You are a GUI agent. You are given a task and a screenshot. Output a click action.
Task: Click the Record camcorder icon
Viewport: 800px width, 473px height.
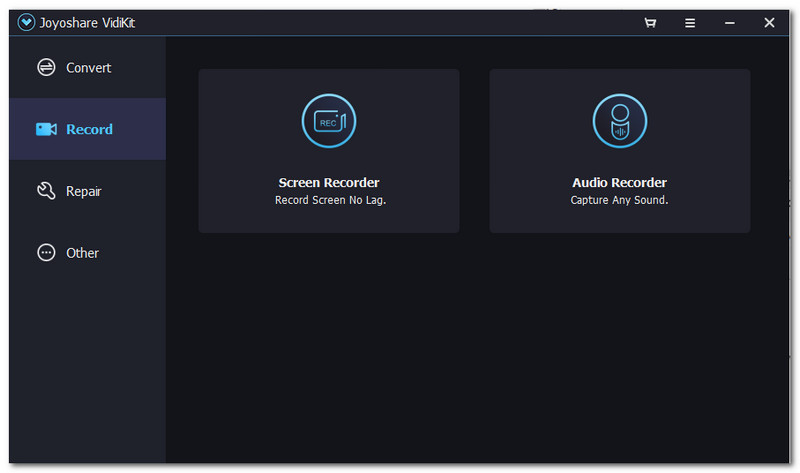pos(46,129)
